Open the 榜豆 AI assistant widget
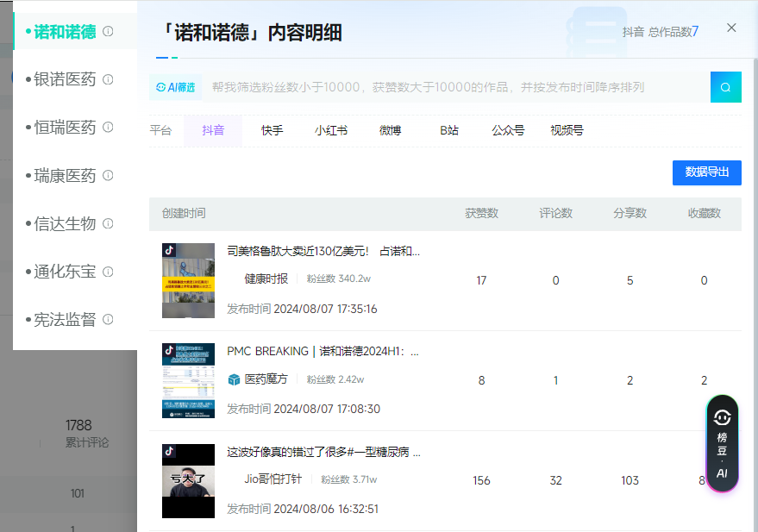Screen dimensions: 758x532 click(722, 443)
